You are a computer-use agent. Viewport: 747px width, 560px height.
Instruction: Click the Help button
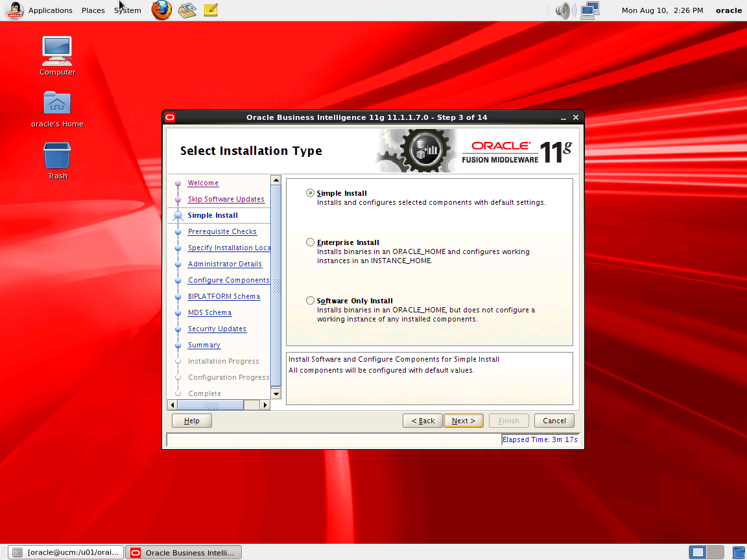tap(191, 421)
